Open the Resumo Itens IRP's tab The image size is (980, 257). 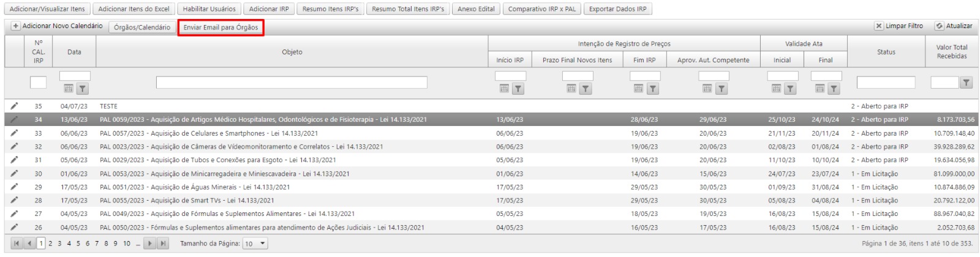point(330,9)
